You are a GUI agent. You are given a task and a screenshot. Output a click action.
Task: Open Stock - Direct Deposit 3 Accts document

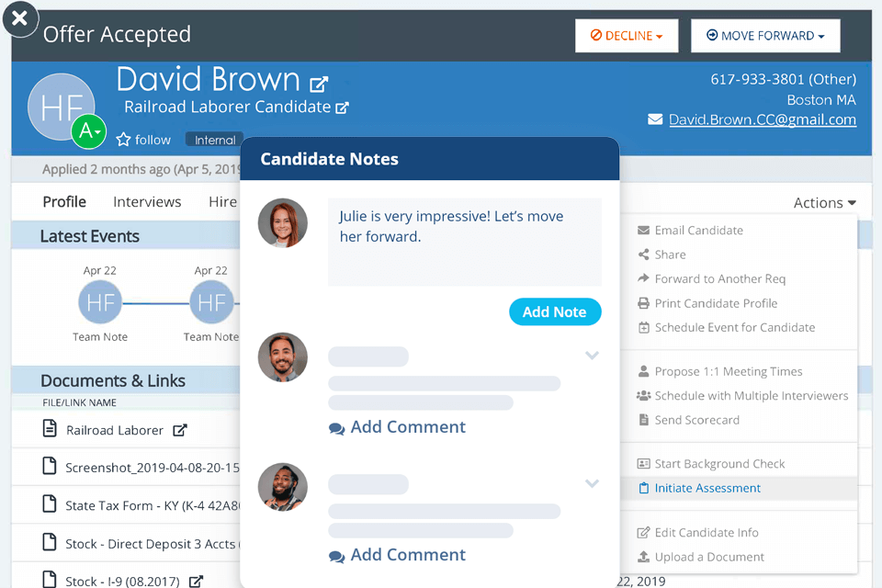153,544
